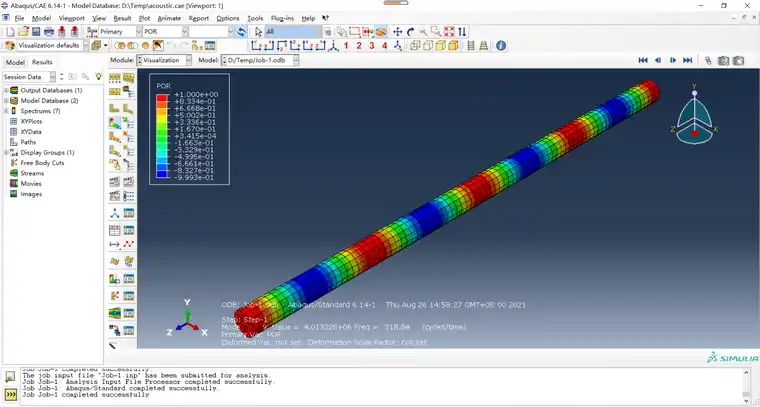
Task: Switch to the Model tab
Action: [15, 63]
